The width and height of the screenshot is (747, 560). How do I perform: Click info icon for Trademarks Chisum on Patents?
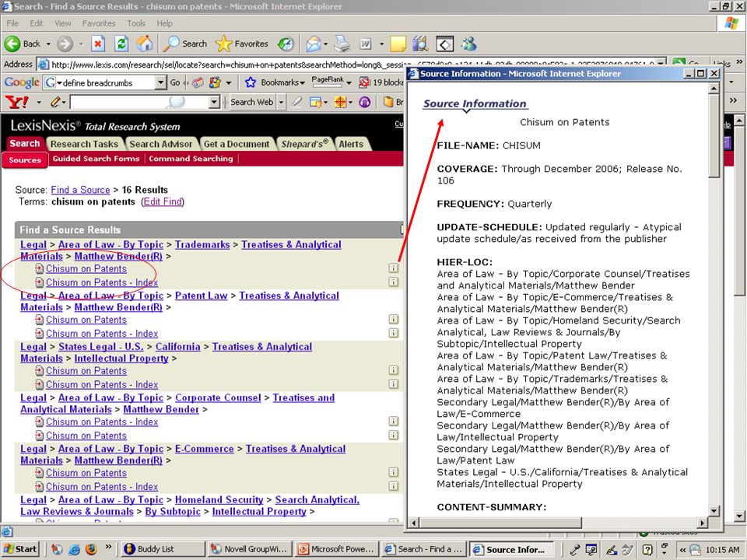tap(394, 268)
